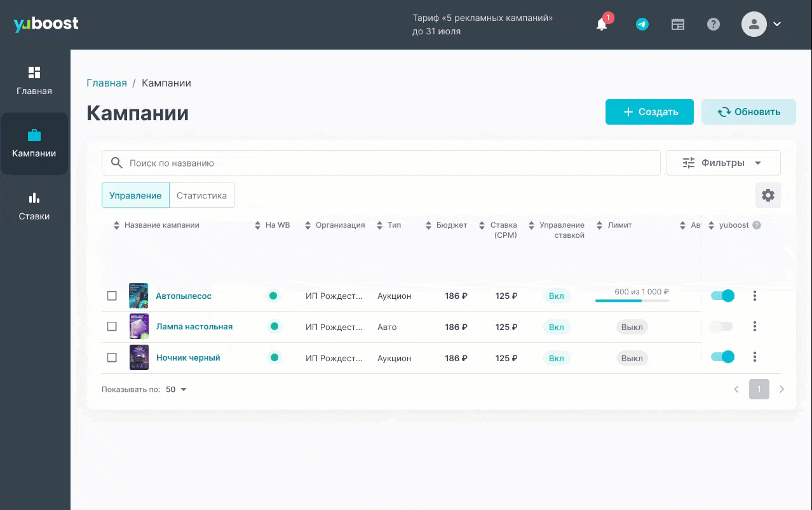Go to previous page arrow
The width and height of the screenshot is (812, 510).
tap(736, 389)
